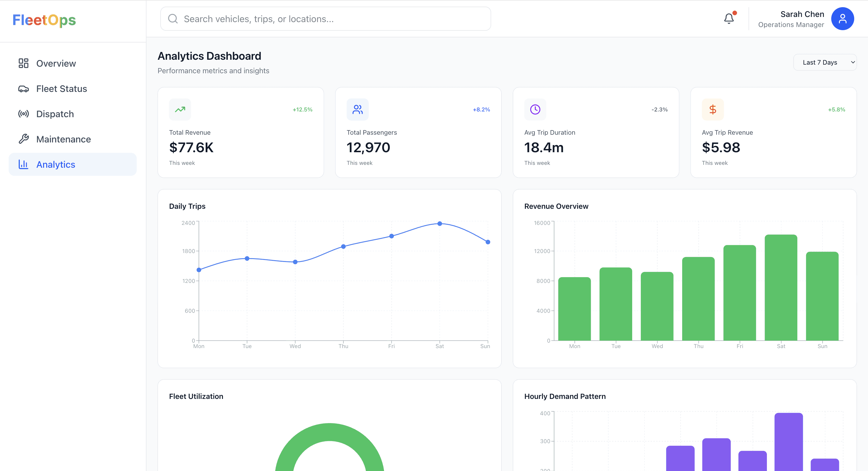The image size is (868, 471).
Task: Click the search magnifier icon
Action: click(173, 19)
